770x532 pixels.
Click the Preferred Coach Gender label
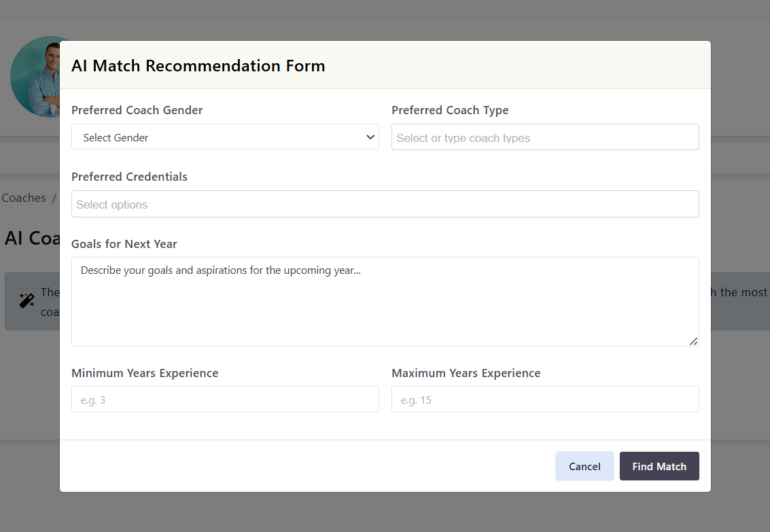pos(137,110)
